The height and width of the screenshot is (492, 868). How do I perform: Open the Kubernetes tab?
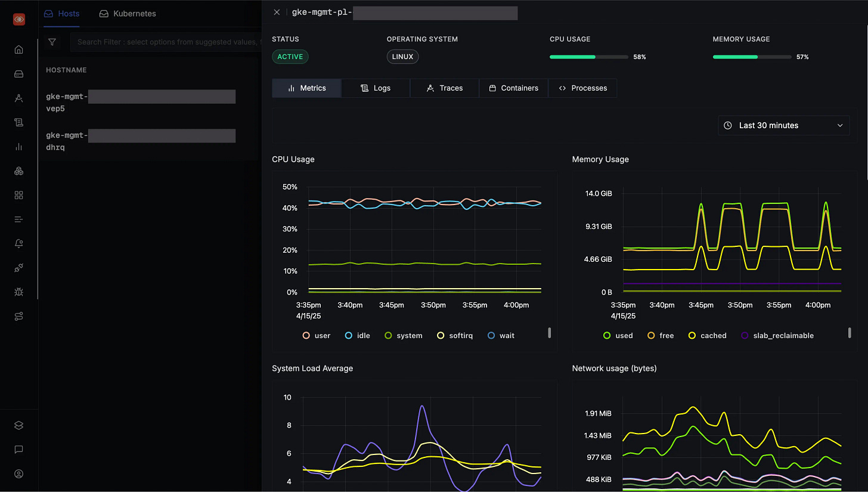128,14
